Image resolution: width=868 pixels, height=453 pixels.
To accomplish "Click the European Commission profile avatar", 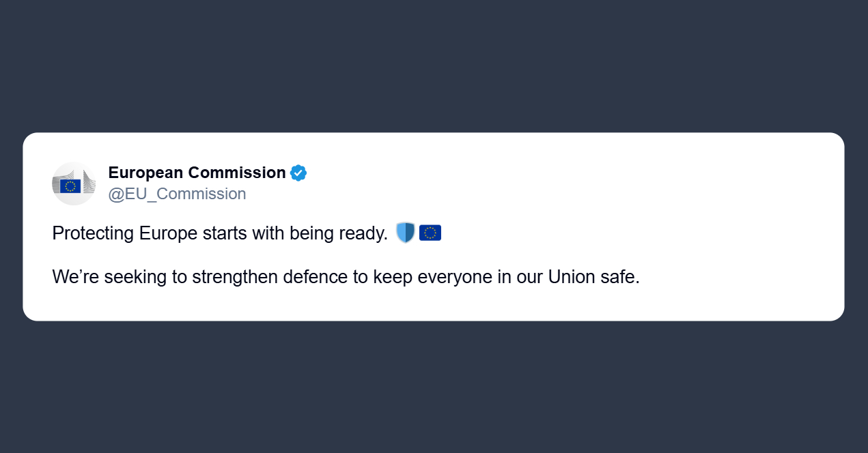I will click(74, 184).
